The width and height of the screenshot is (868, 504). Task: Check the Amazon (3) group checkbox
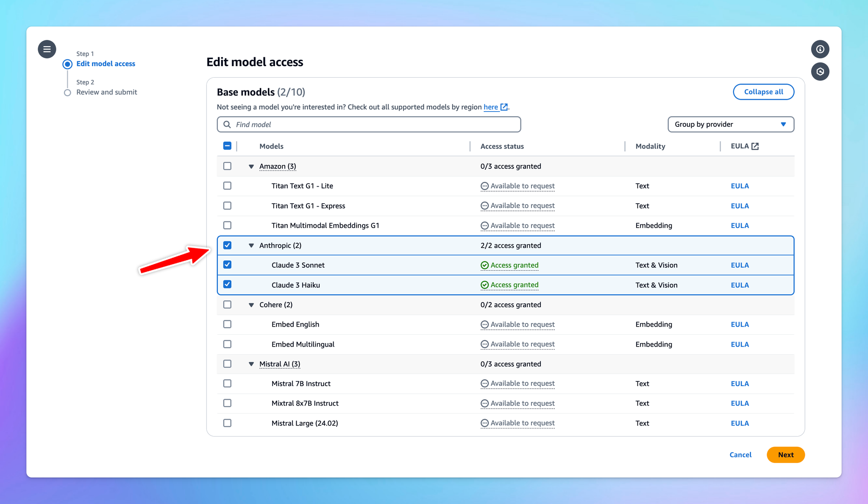[x=227, y=166]
